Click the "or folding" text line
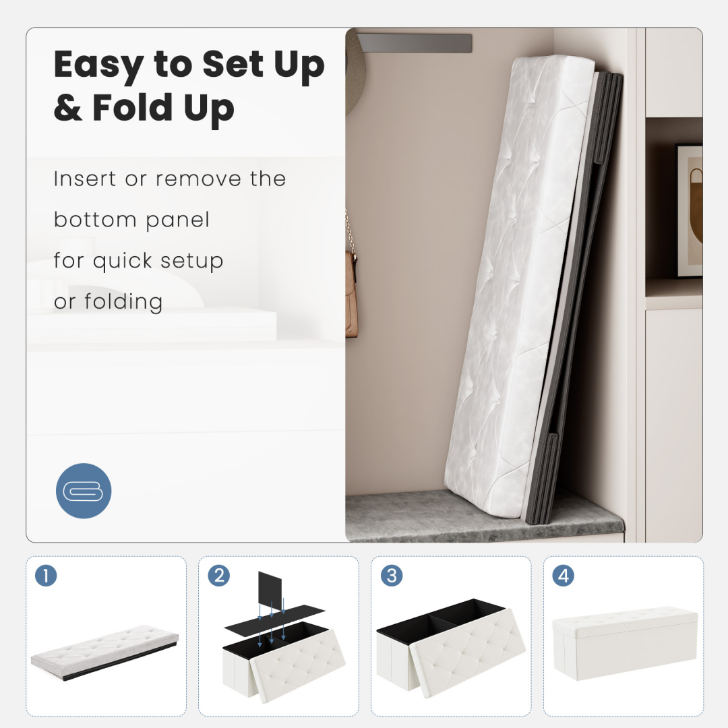 pyautogui.click(x=108, y=301)
